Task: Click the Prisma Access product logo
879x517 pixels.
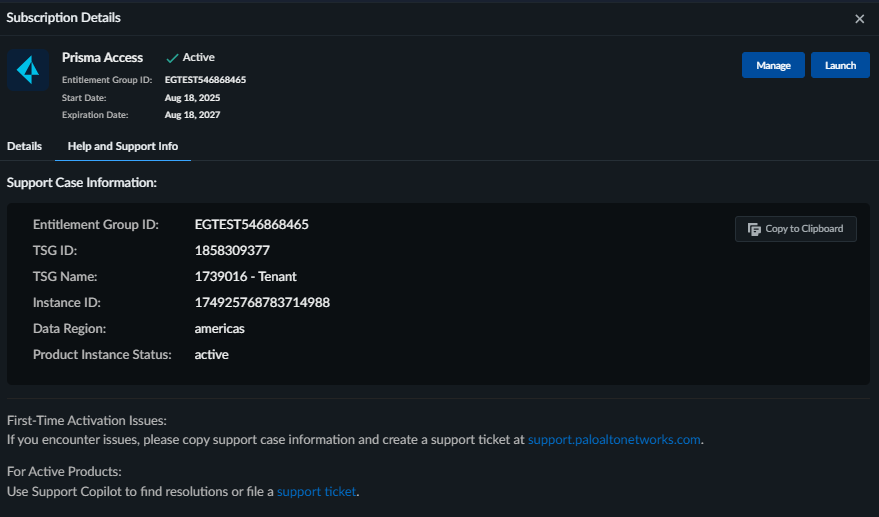Action: (x=28, y=71)
